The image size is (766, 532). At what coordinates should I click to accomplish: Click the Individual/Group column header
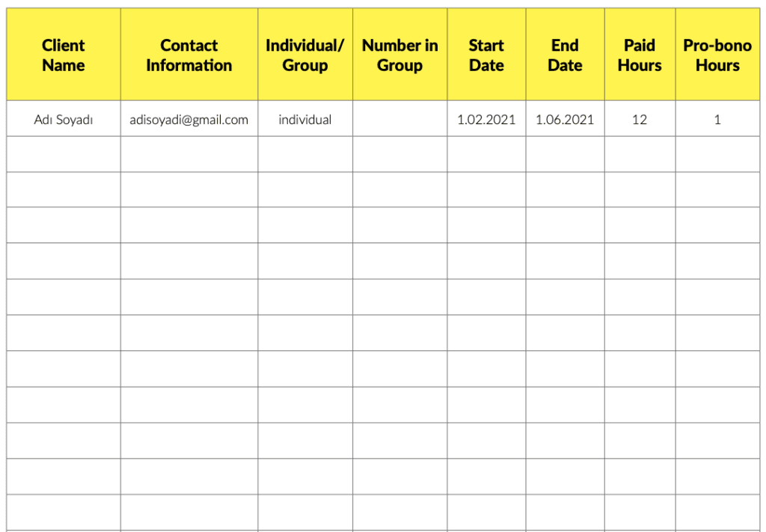pos(305,55)
